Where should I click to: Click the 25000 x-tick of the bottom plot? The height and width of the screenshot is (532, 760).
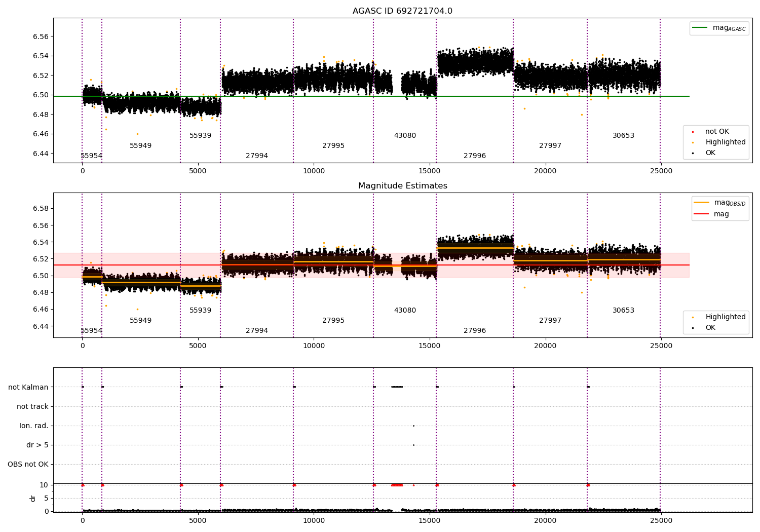[661, 520]
